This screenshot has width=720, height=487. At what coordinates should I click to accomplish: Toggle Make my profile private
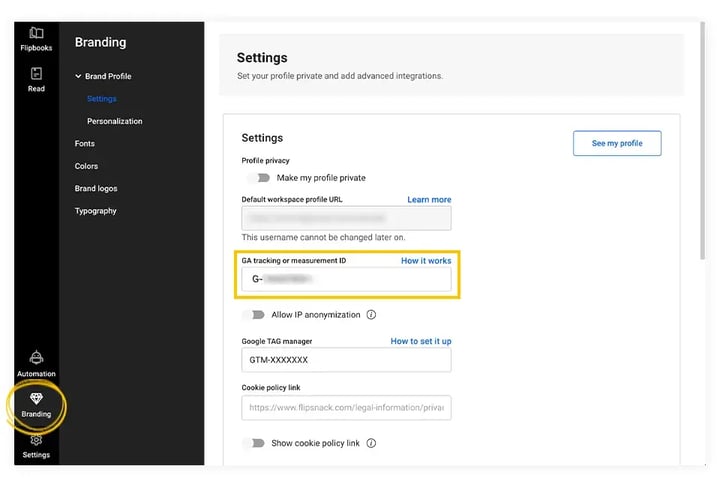pyautogui.click(x=259, y=178)
